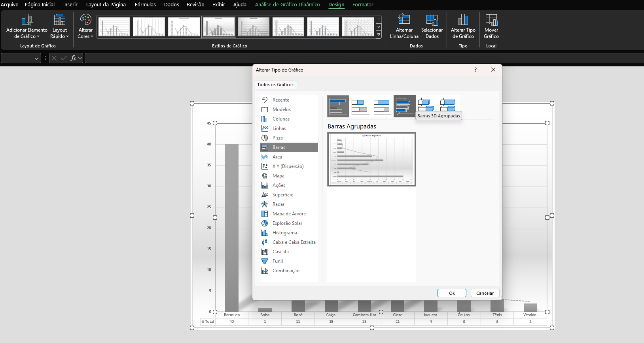Click the formula bar input field
This screenshot has width=644, height=343.
[364, 58]
